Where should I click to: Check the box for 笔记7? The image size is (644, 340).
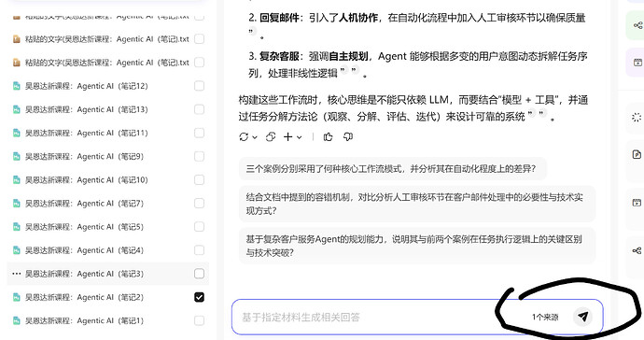coord(199,203)
